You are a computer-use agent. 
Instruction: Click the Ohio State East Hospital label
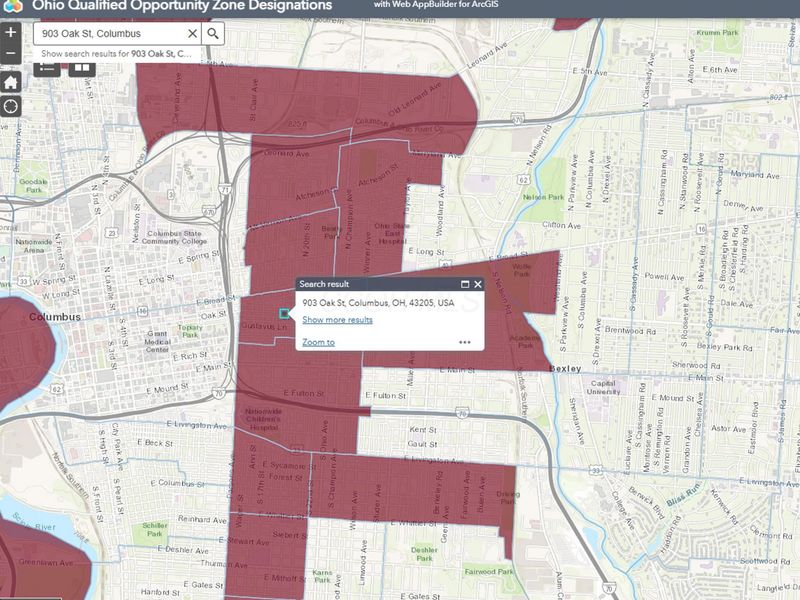[x=392, y=233]
